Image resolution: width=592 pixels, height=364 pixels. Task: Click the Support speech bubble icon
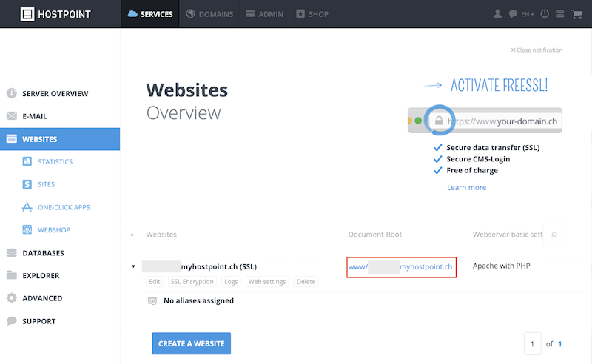[12, 321]
